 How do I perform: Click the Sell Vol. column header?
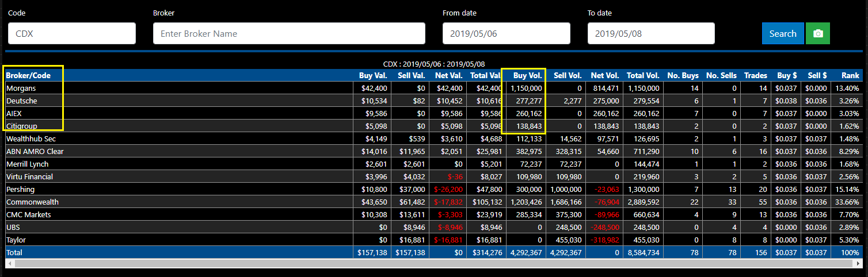click(x=568, y=75)
